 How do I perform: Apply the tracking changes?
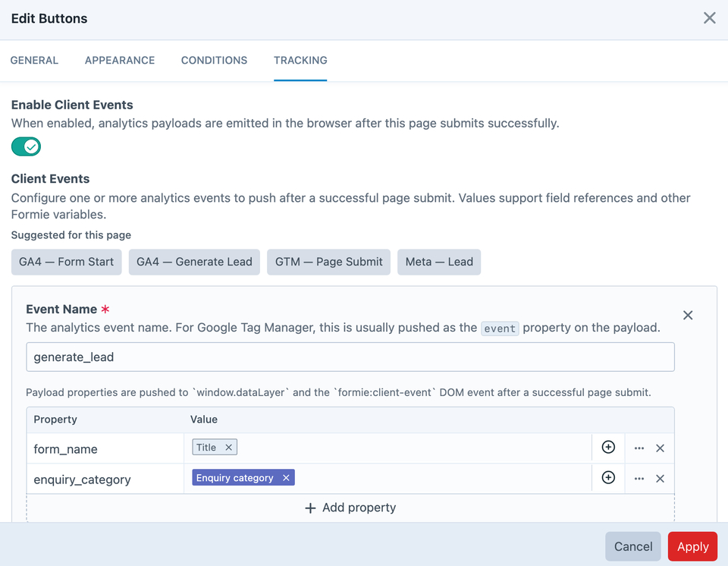pos(692,546)
